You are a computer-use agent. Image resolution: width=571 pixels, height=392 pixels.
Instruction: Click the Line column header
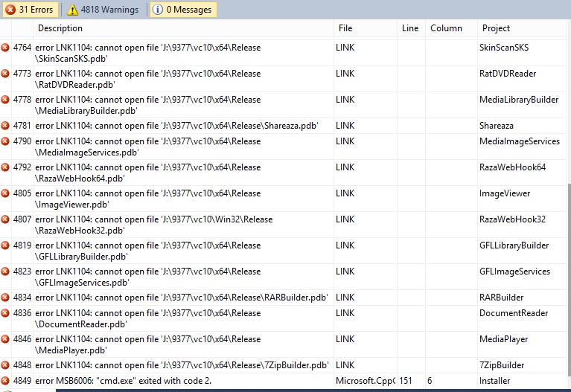[410, 28]
